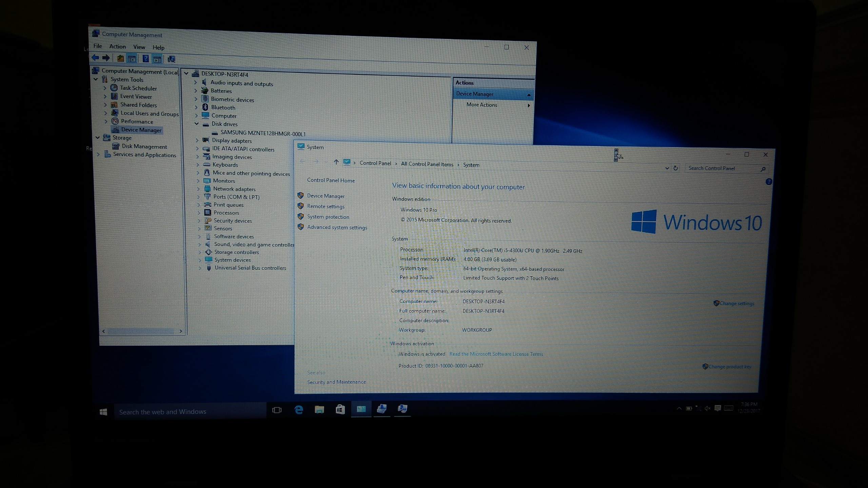The image size is (868, 488).
Task: Click the Show/Hide Action Pane toolbar icon
Action: [157, 59]
